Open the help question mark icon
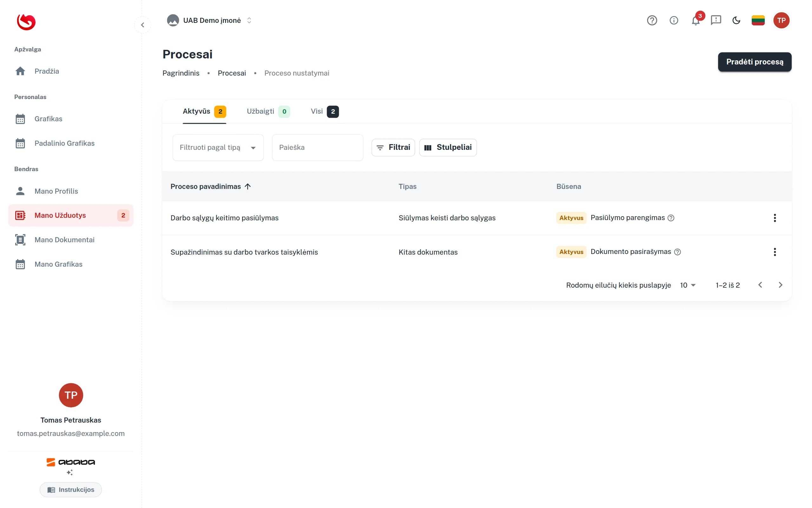Image resolution: width=812 pixels, height=508 pixels. (x=652, y=21)
